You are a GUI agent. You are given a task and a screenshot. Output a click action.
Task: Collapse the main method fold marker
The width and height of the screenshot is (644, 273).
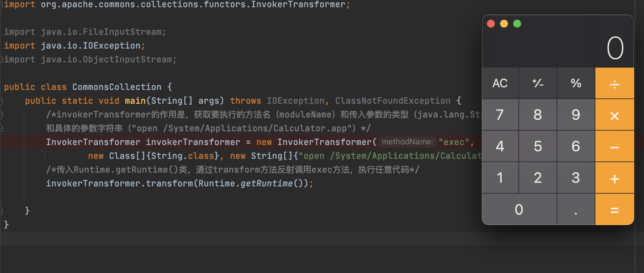click(1, 101)
